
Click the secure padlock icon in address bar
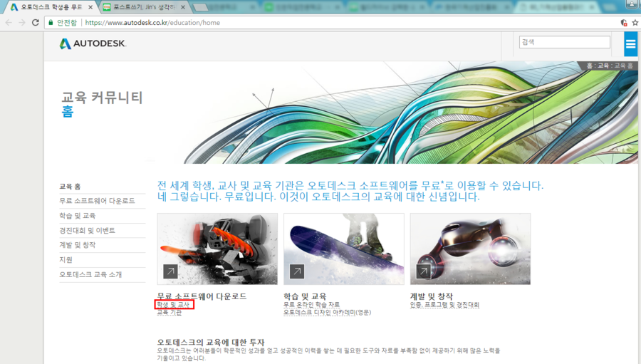pos(51,23)
